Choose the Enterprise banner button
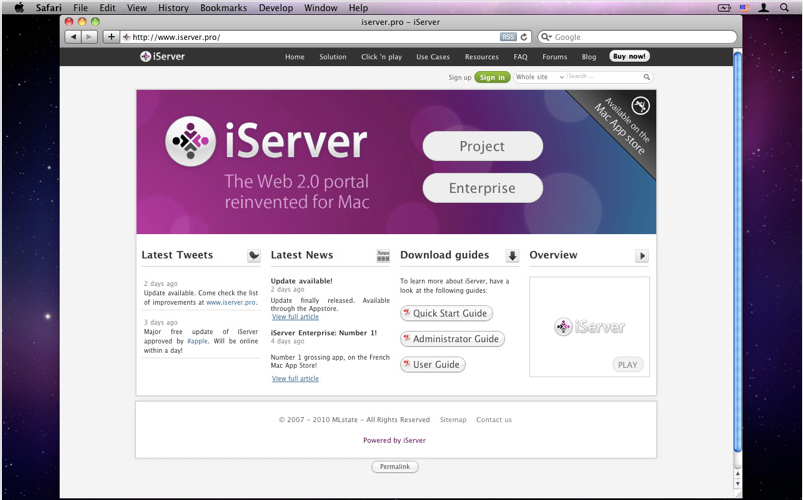 coord(482,188)
